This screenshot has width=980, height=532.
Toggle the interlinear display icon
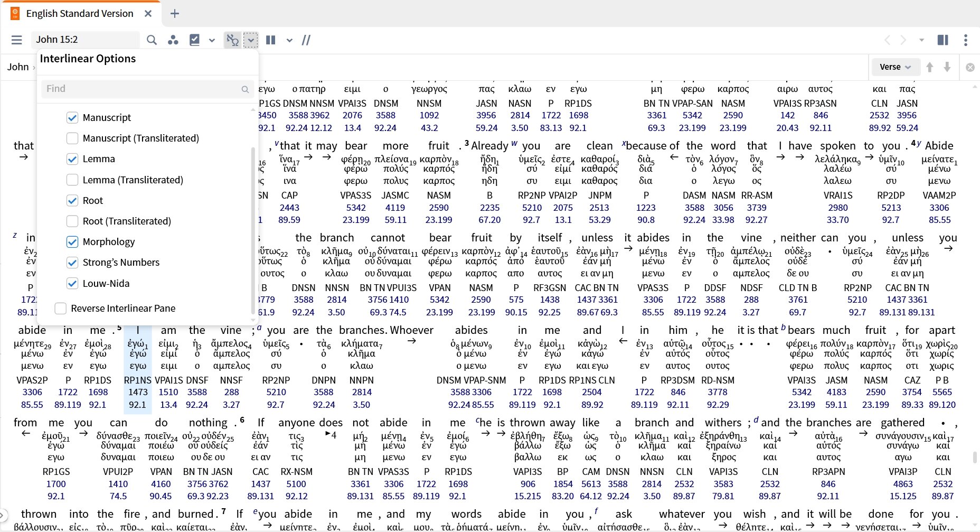point(232,40)
